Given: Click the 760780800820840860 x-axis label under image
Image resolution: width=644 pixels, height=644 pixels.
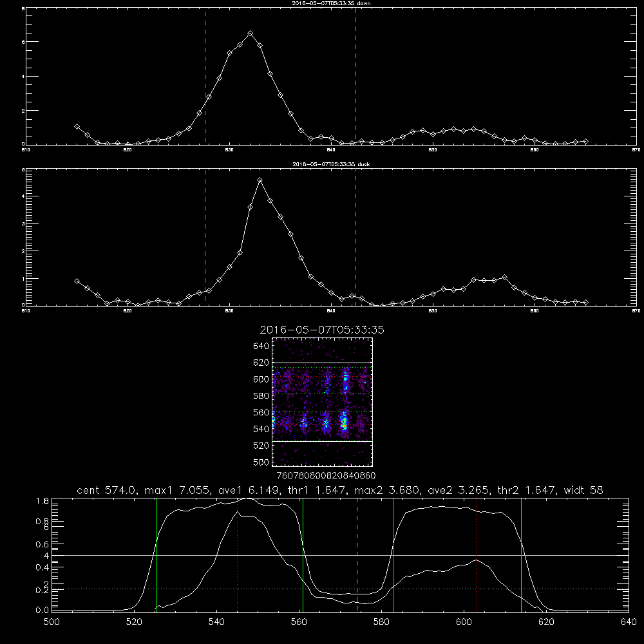Looking at the screenshot, I should coord(327,476).
